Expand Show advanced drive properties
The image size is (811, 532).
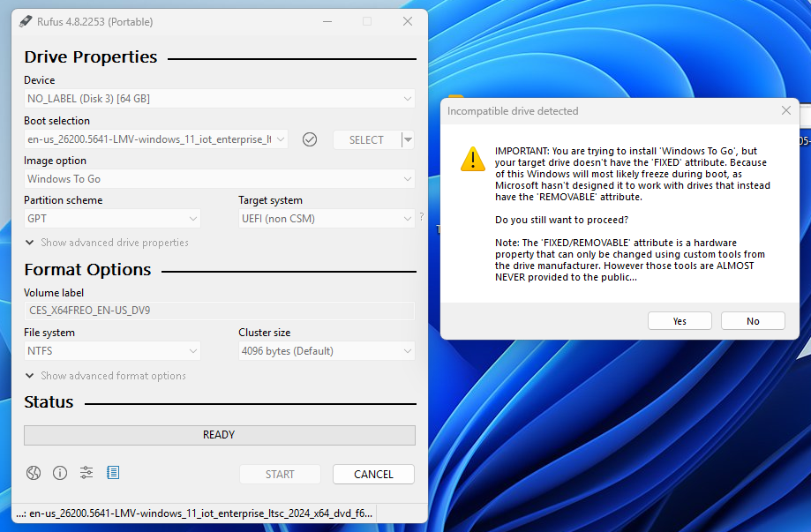pos(107,243)
